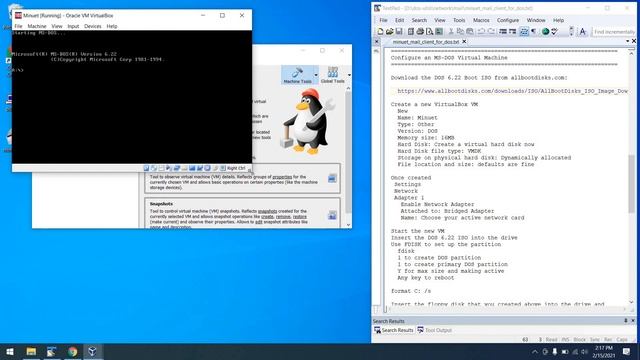
Task: Click Global Tools button in VirtualBox Manager
Action: coord(332,75)
